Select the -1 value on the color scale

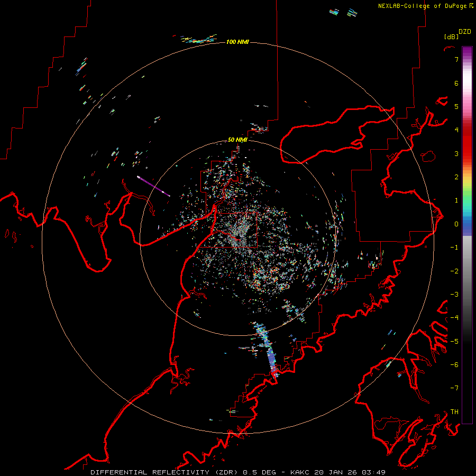[x=454, y=248]
